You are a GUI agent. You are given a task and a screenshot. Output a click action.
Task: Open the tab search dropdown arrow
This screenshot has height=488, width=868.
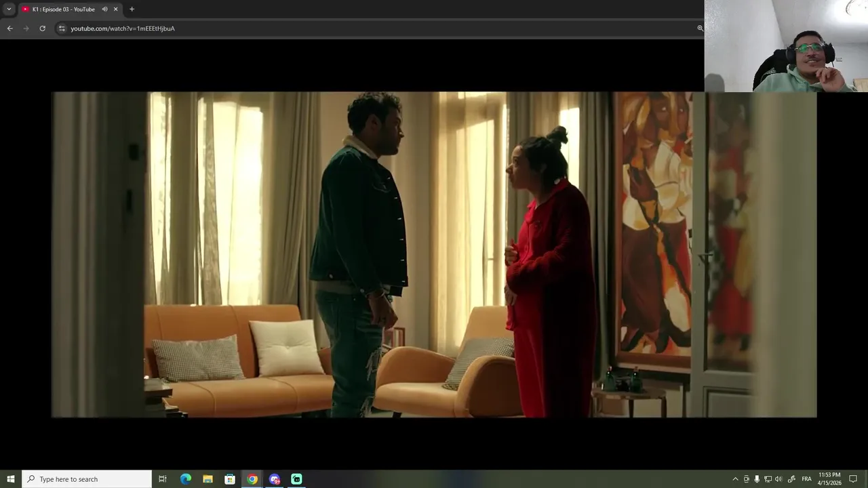click(9, 9)
